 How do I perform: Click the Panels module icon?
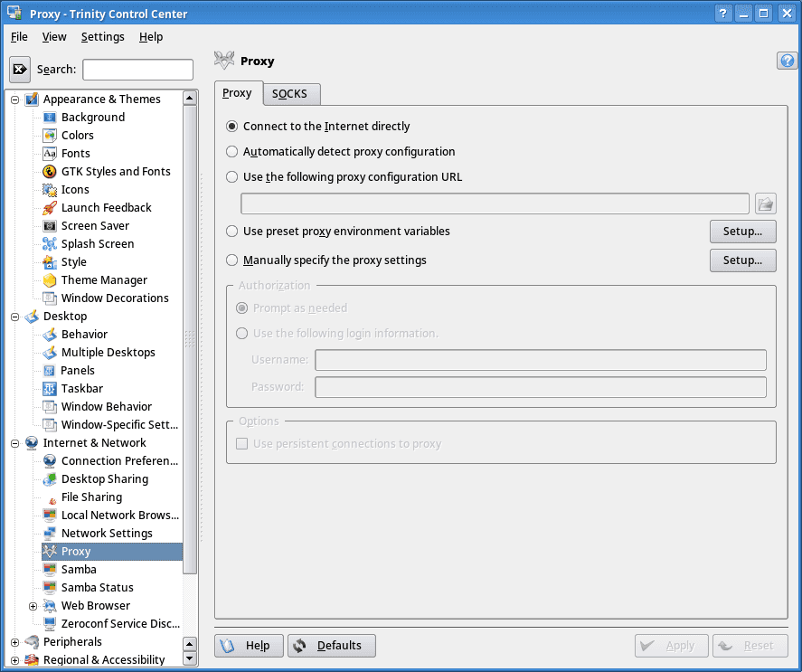tap(49, 371)
